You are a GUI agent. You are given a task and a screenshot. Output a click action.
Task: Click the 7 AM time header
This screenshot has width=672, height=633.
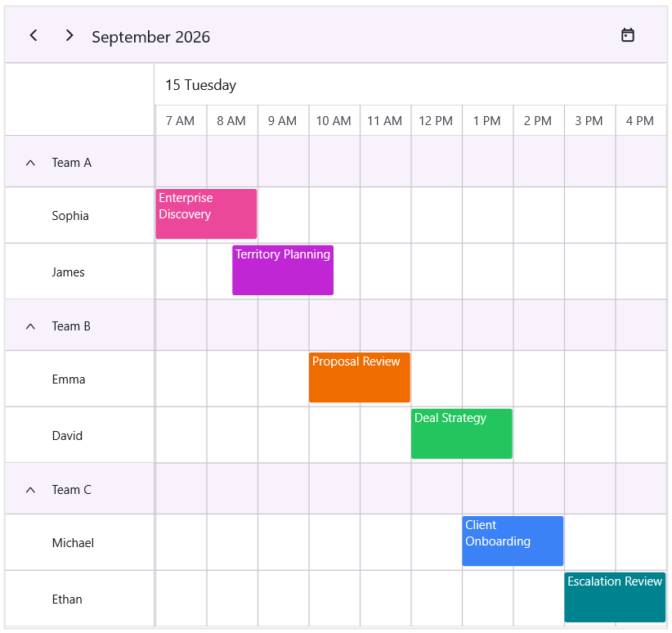pyautogui.click(x=181, y=121)
